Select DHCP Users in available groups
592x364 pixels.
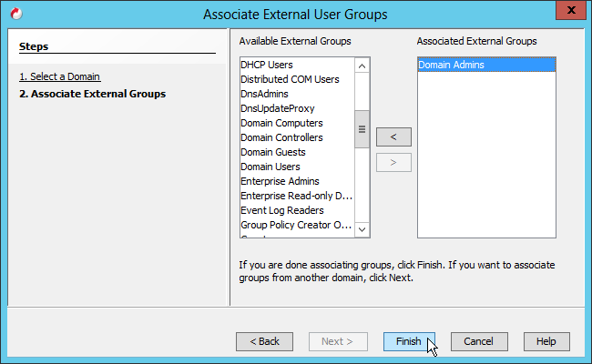click(x=268, y=65)
